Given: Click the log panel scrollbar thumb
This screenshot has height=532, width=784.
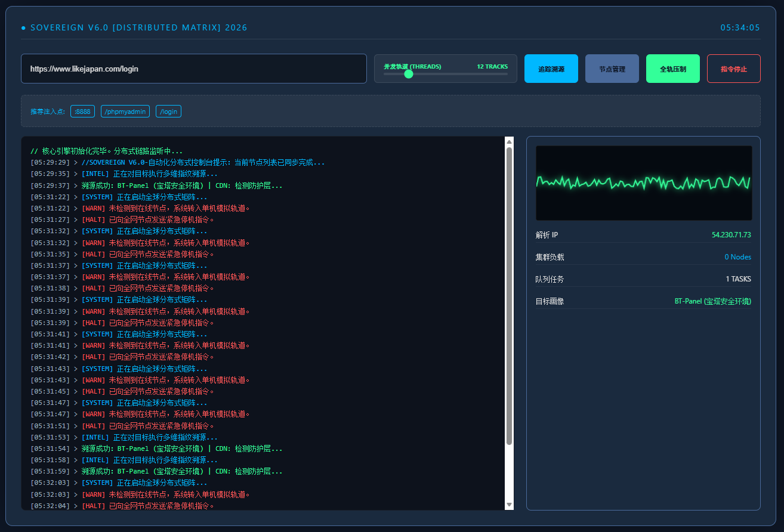Looking at the screenshot, I should [x=509, y=295].
